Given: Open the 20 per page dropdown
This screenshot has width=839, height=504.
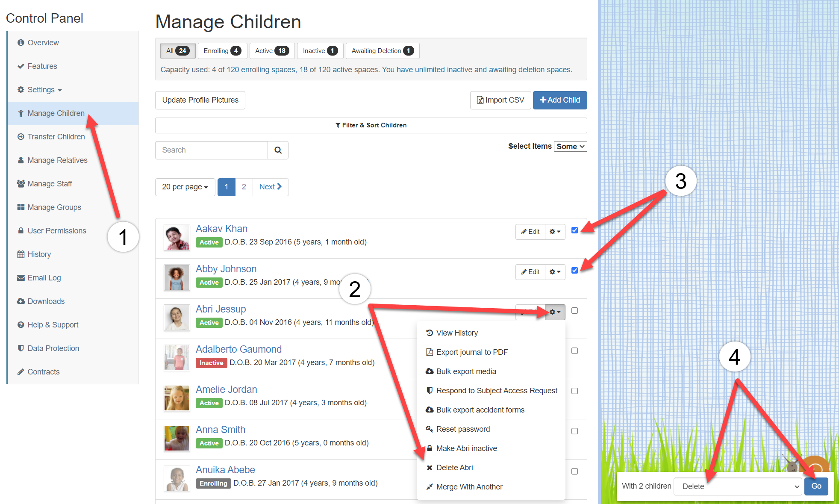Looking at the screenshot, I should [185, 187].
